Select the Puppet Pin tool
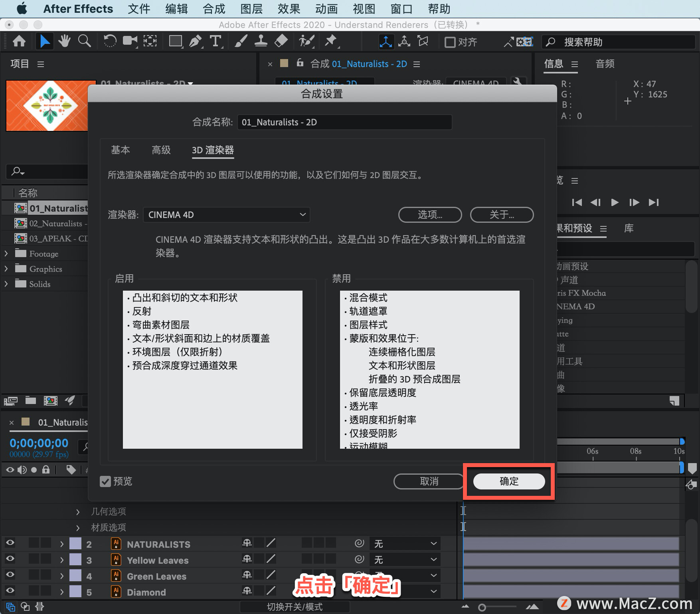The width and height of the screenshot is (700, 614). tap(330, 41)
